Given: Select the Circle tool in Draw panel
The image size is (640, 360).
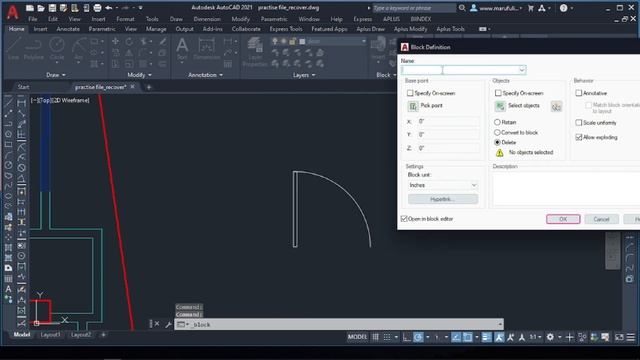Looking at the screenshot, I should 57,49.
